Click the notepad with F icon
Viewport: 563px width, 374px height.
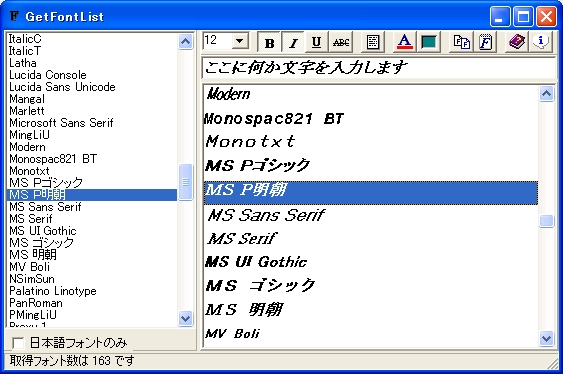tap(485, 43)
